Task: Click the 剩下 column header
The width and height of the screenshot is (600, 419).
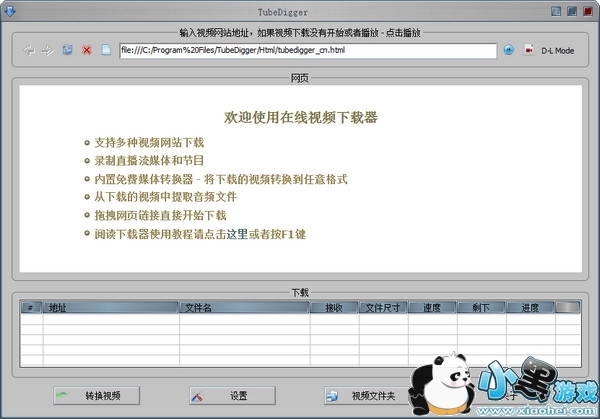Action: pos(481,307)
